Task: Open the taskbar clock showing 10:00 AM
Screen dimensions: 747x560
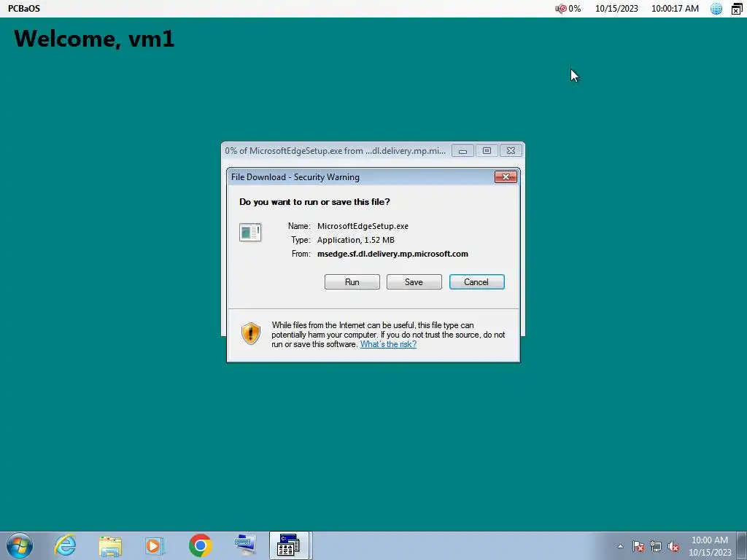Action: pyautogui.click(x=710, y=546)
